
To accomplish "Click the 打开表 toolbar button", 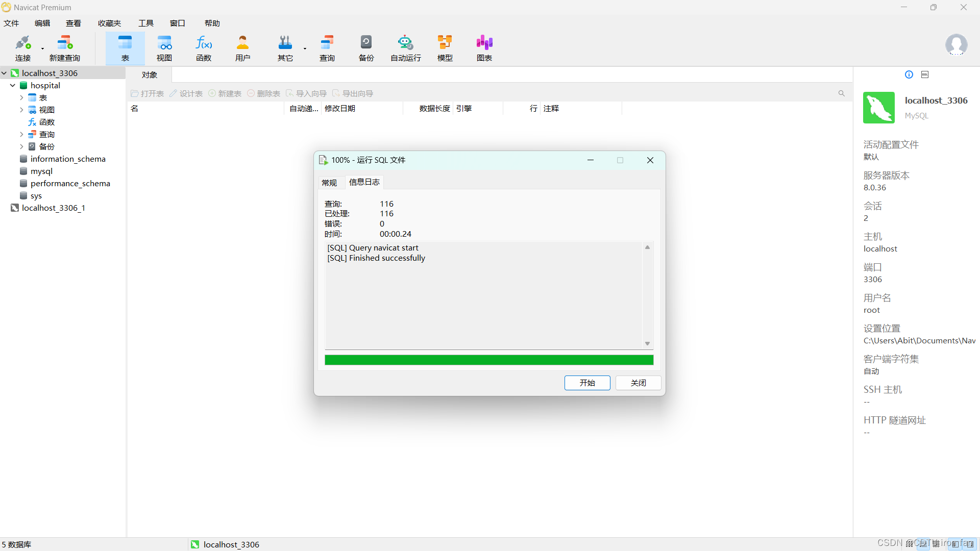I will pyautogui.click(x=148, y=93).
